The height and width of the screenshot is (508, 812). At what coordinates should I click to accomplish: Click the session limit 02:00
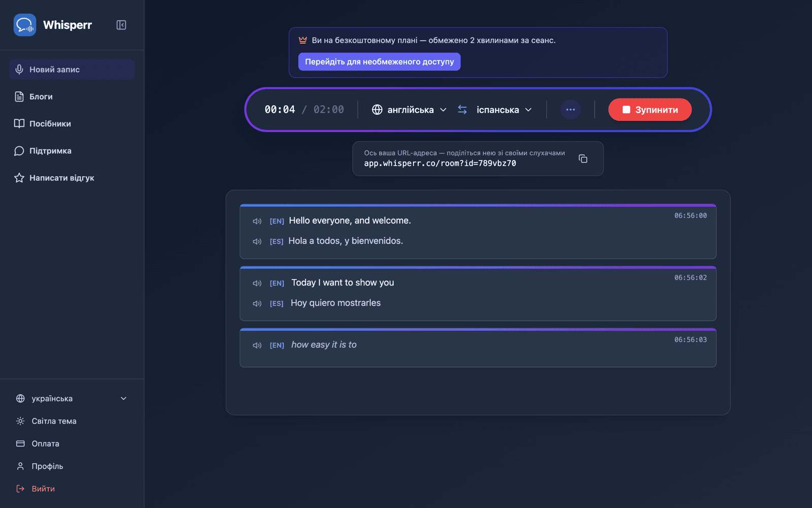pos(329,110)
